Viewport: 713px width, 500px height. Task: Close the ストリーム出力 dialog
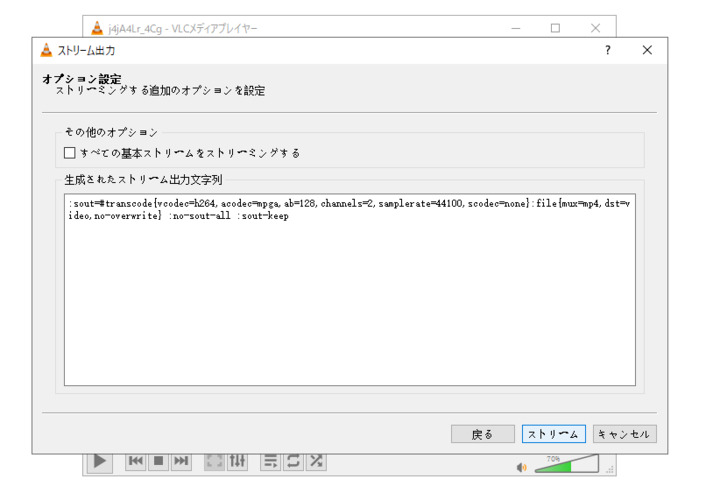[647, 50]
